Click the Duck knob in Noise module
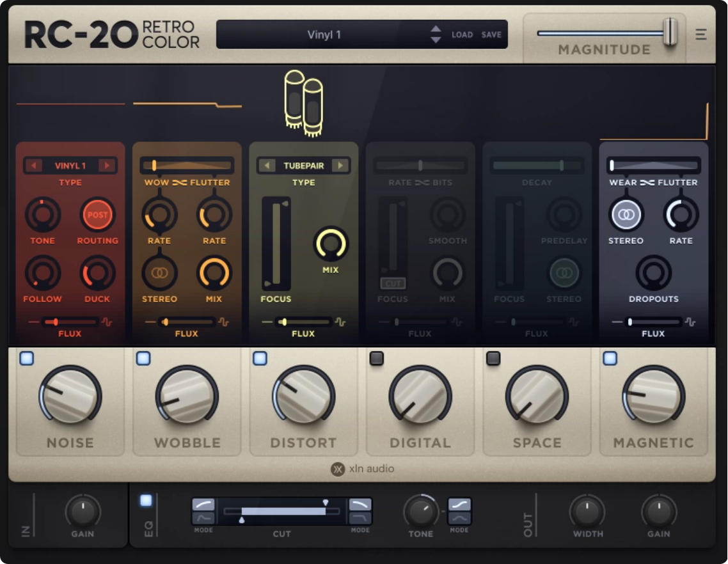 pos(97,273)
